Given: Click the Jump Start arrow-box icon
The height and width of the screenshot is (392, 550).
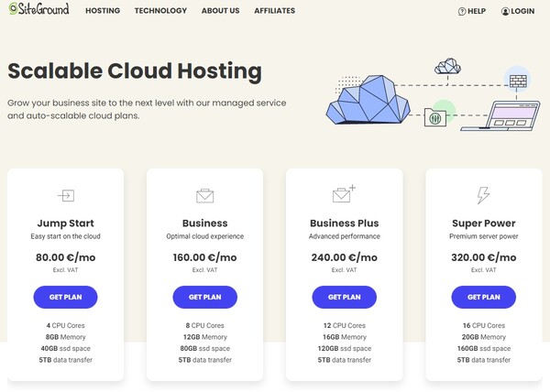Looking at the screenshot, I should 65,195.
